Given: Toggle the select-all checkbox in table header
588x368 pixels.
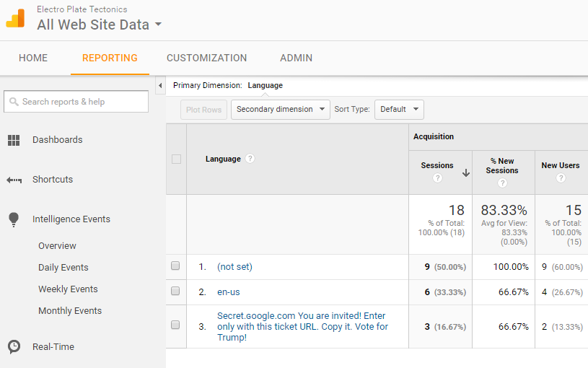Looking at the screenshot, I should 176,159.
